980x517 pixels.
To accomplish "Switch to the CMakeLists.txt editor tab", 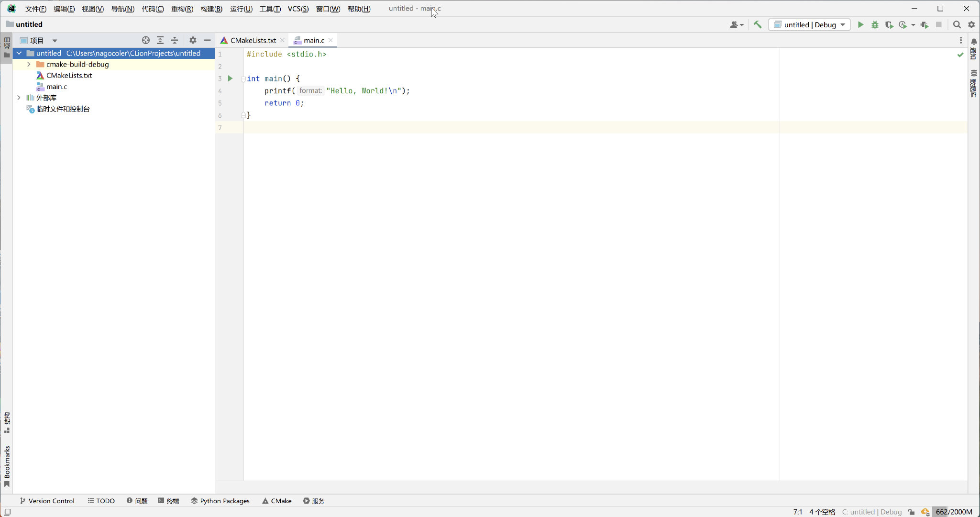I will tap(253, 40).
